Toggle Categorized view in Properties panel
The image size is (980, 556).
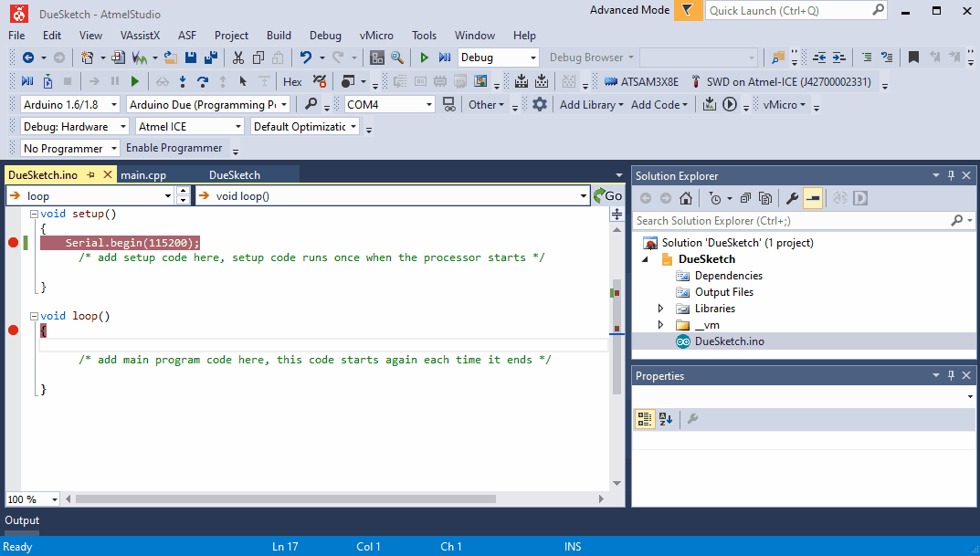coord(645,419)
